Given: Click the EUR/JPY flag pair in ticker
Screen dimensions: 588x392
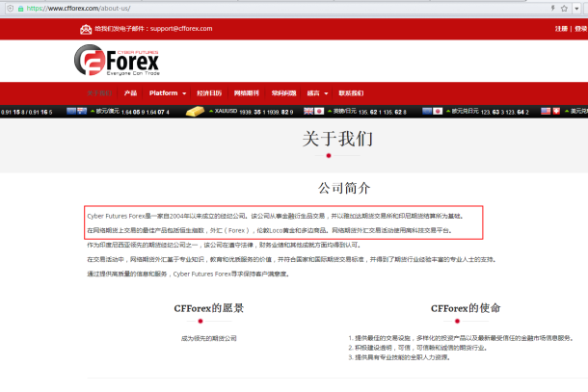Looking at the screenshot, I should click(433, 111).
